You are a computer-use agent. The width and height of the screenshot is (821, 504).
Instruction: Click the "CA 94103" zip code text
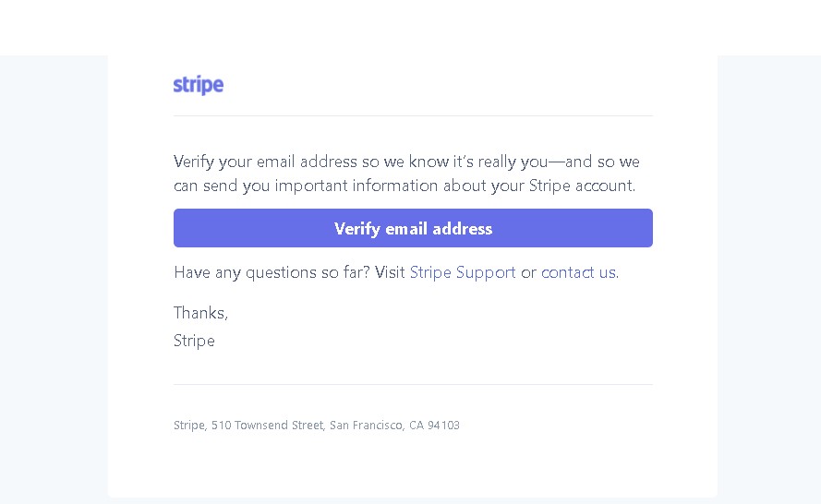coord(434,426)
